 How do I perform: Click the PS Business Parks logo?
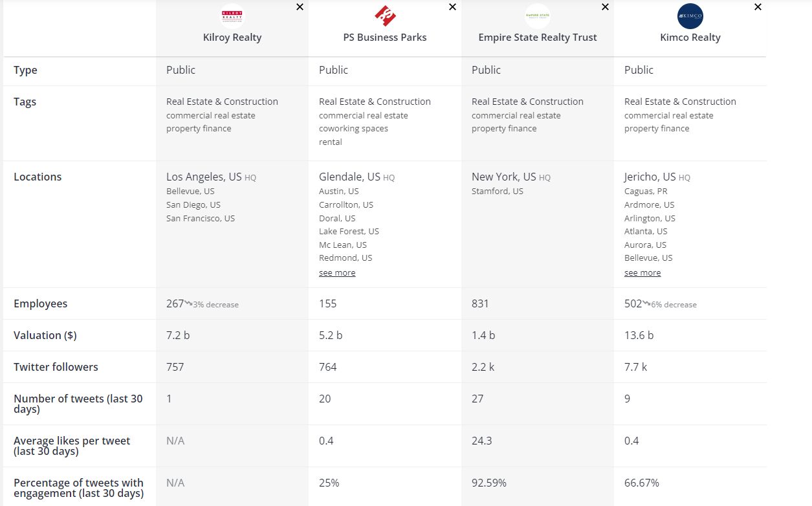tap(385, 16)
